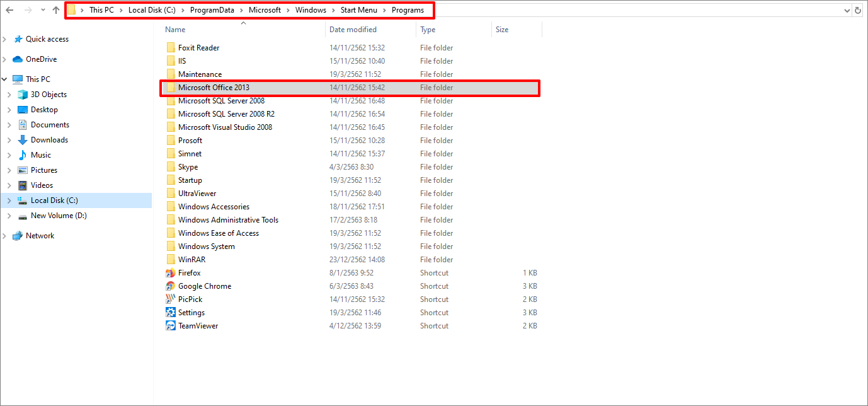Select the Microsoft Office 2013 folder name
The image size is (868, 406).
214,88
